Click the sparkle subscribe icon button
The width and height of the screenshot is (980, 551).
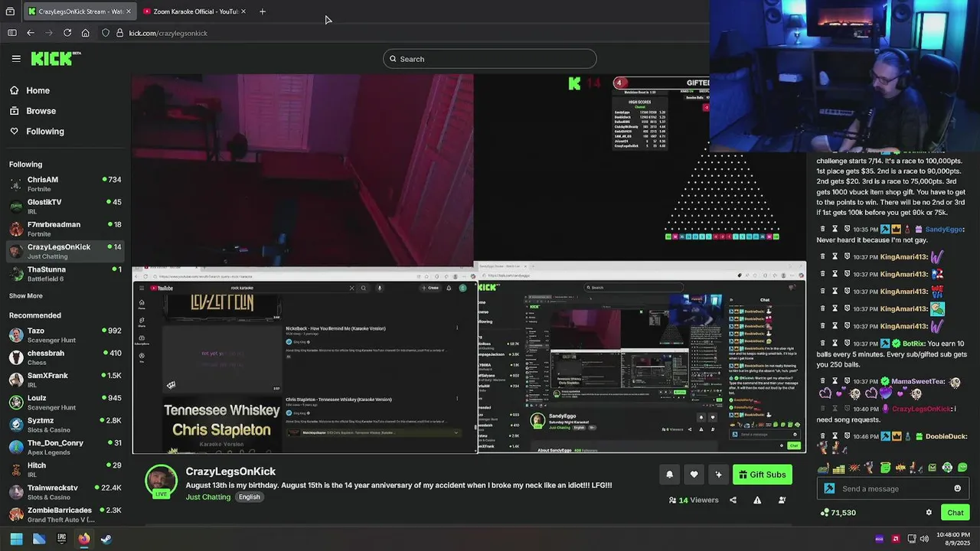pos(718,474)
